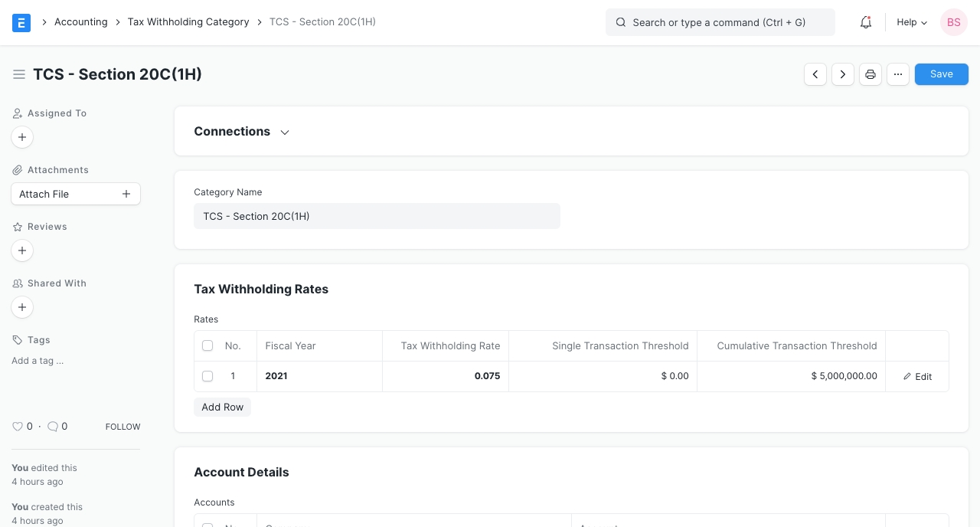Open the Help dropdown menu

[x=912, y=22]
